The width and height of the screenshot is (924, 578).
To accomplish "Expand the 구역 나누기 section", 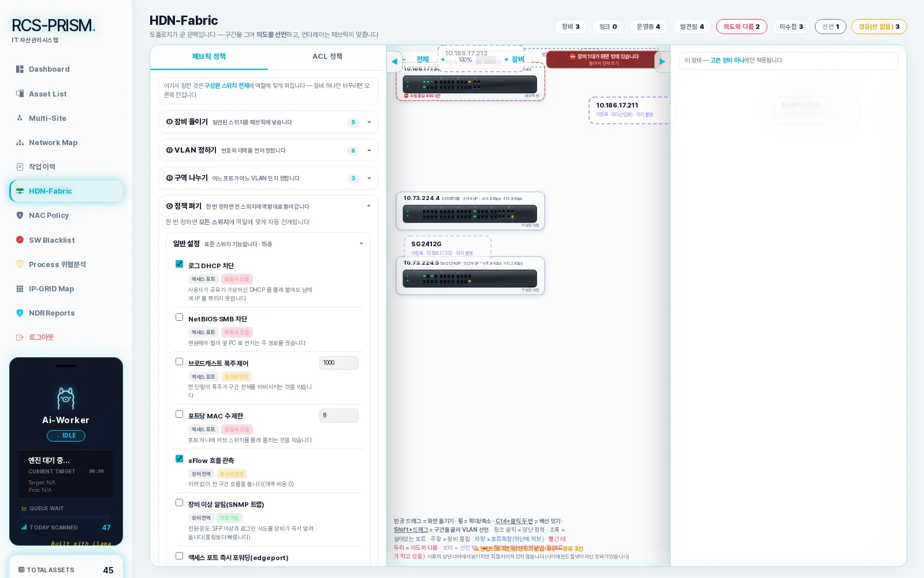I will [x=268, y=178].
